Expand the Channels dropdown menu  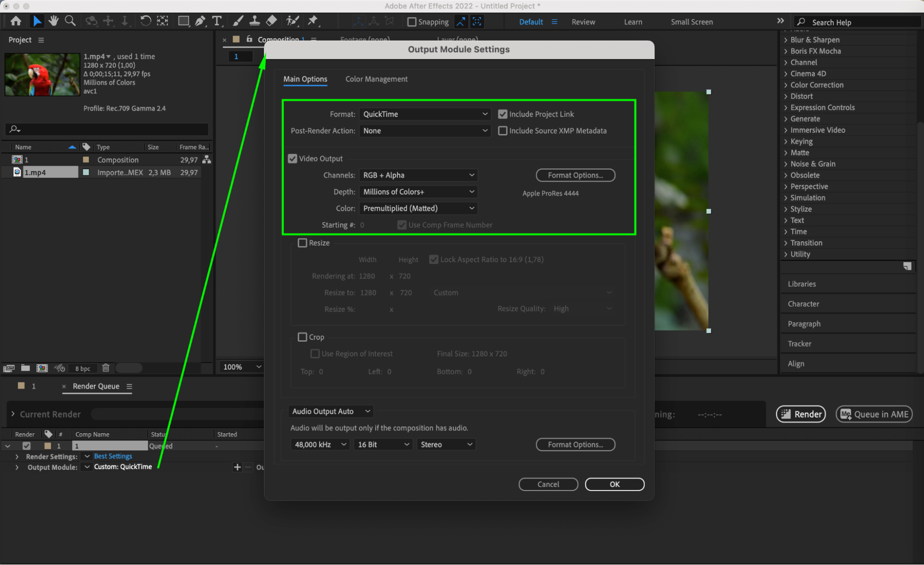pyautogui.click(x=418, y=174)
